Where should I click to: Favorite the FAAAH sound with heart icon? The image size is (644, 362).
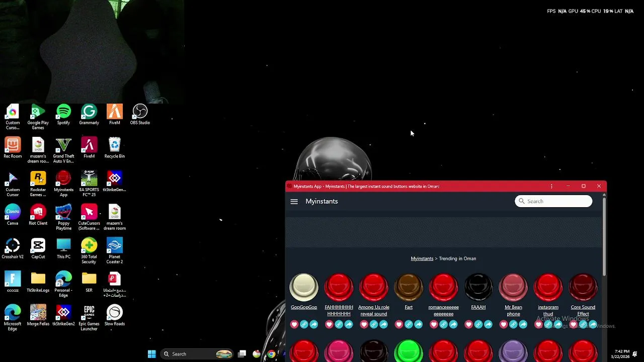[x=468, y=325]
